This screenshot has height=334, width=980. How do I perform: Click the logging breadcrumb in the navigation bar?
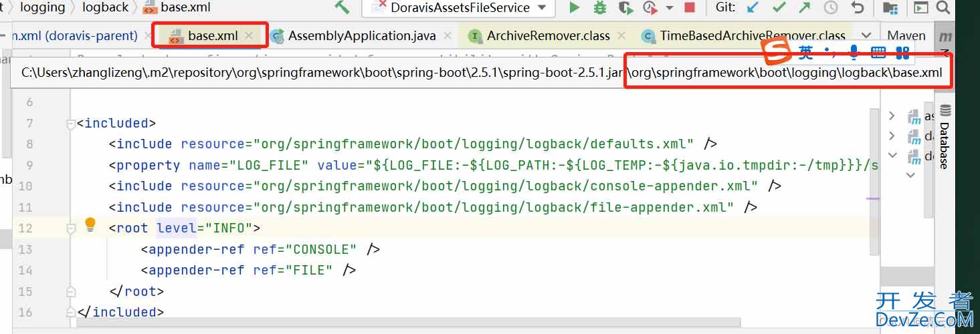pos(43,7)
